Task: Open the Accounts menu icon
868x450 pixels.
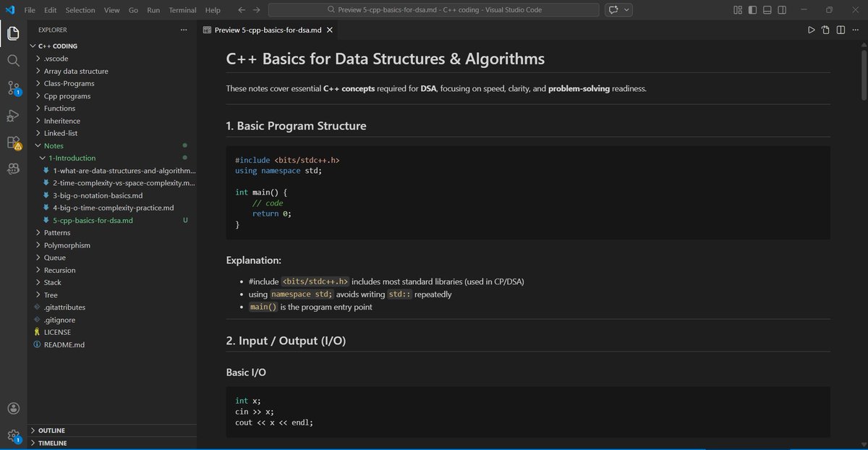Action: click(x=13, y=409)
